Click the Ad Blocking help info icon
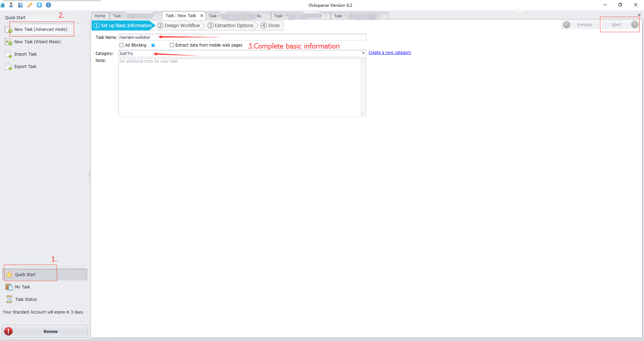The image size is (644, 341). 153,45
